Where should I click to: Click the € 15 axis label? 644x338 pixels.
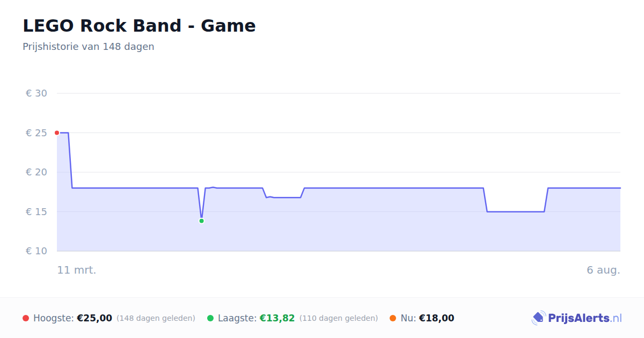pyautogui.click(x=36, y=212)
